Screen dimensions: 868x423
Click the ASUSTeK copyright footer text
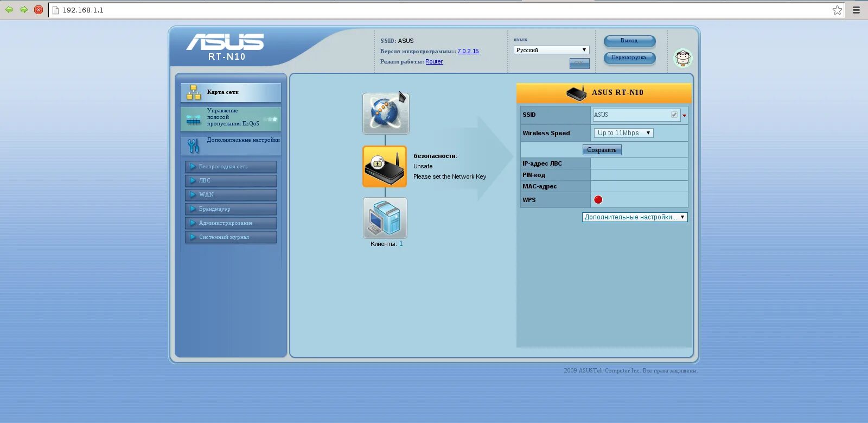tap(630, 371)
